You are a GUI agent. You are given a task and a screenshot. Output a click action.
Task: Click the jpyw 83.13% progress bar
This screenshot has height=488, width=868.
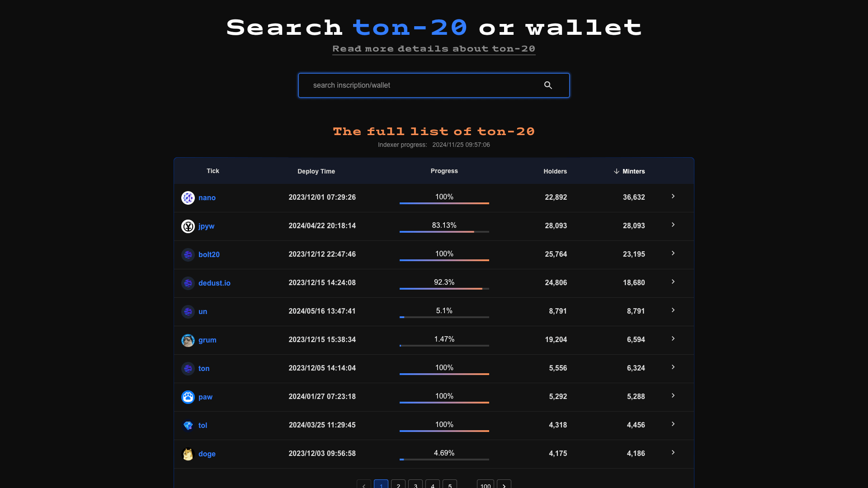coord(444,232)
